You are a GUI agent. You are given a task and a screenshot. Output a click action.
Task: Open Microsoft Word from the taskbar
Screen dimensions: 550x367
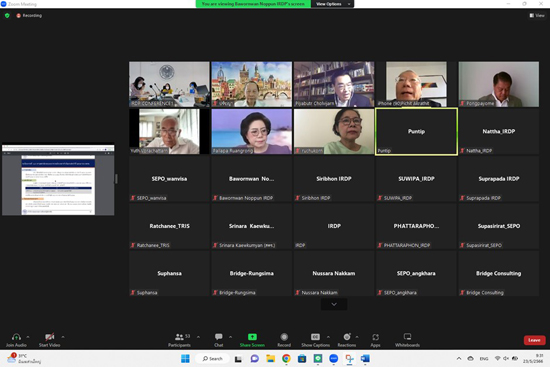click(x=365, y=359)
